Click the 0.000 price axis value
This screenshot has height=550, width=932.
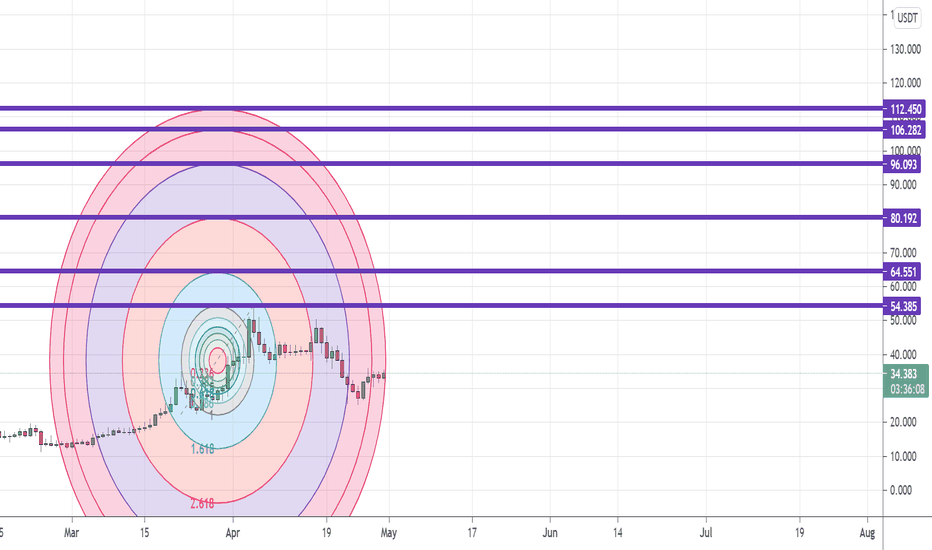coord(901,490)
